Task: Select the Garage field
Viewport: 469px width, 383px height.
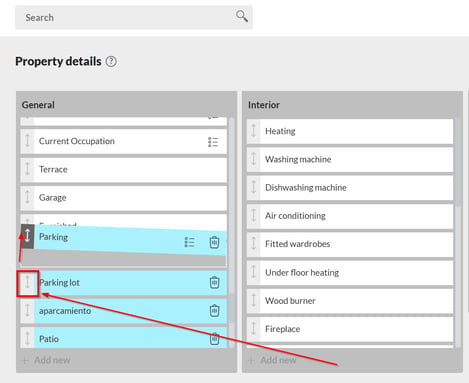Action: pos(124,198)
